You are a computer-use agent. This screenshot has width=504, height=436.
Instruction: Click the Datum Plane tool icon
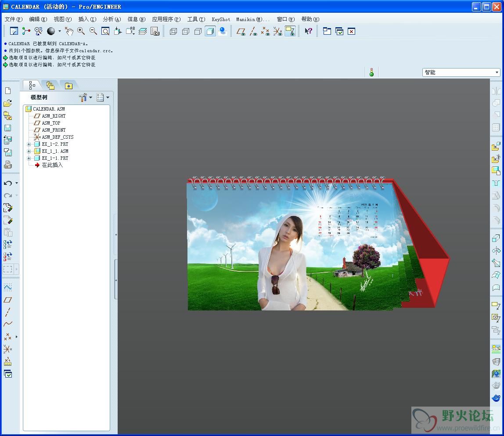click(x=8, y=300)
